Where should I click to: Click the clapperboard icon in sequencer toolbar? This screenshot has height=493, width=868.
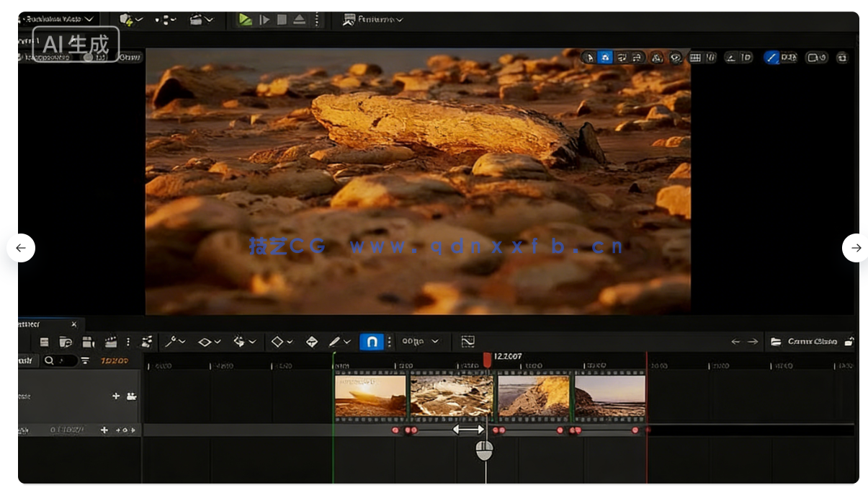click(111, 342)
